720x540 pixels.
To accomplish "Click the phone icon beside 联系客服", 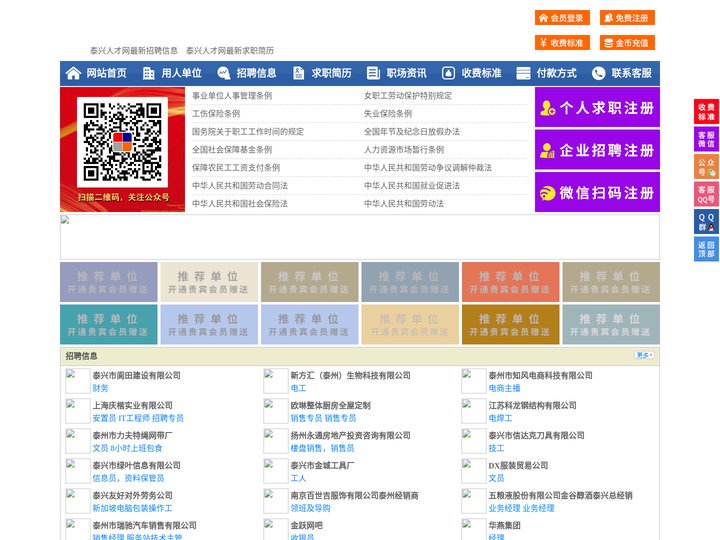I will tap(598, 73).
